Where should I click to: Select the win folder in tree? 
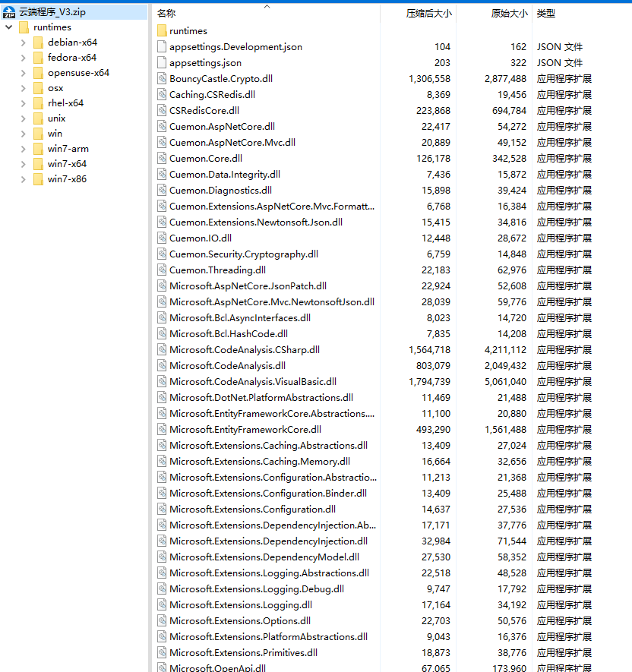click(x=55, y=134)
